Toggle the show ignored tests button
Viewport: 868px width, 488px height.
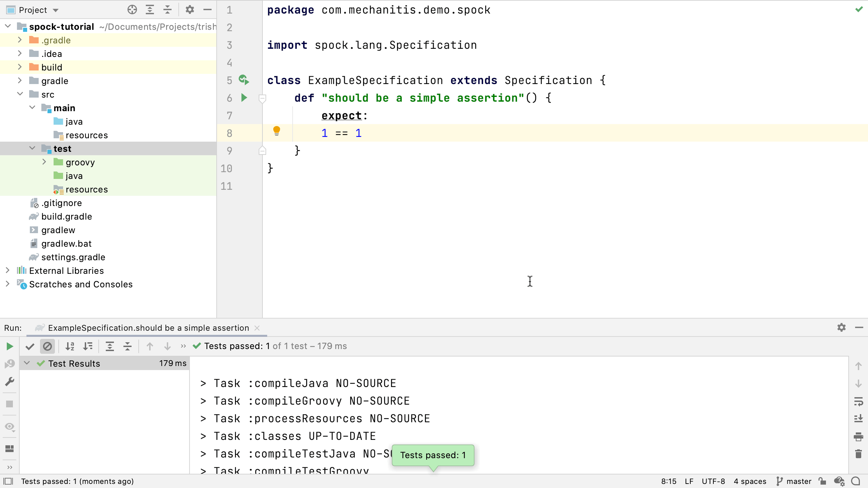click(47, 346)
